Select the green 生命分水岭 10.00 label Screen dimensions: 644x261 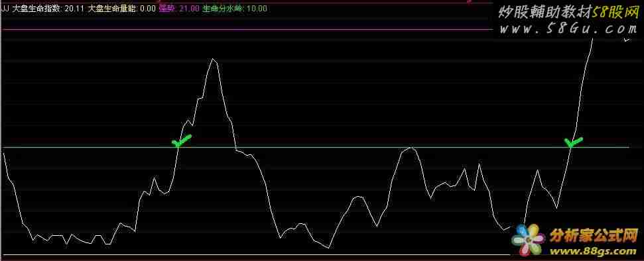coord(235,9)
